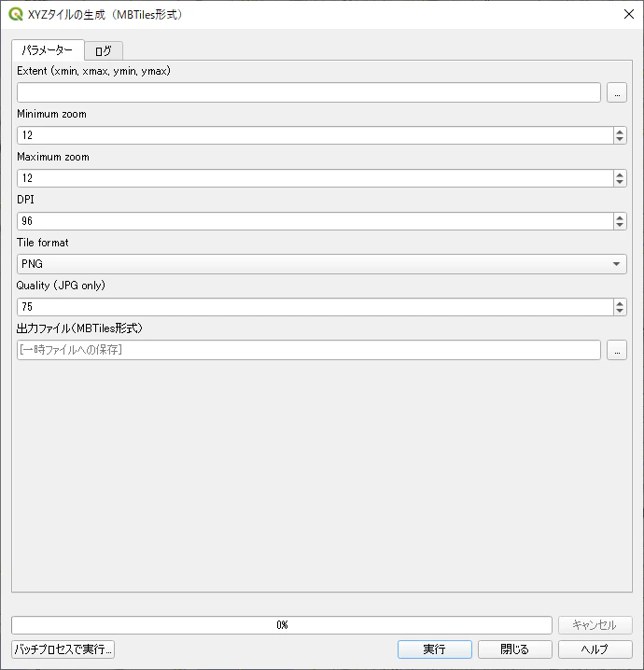Viewport: 644px width, 670px height.
Task: Switch to the パラメーター tab
Action: click(x=48, y=50)
